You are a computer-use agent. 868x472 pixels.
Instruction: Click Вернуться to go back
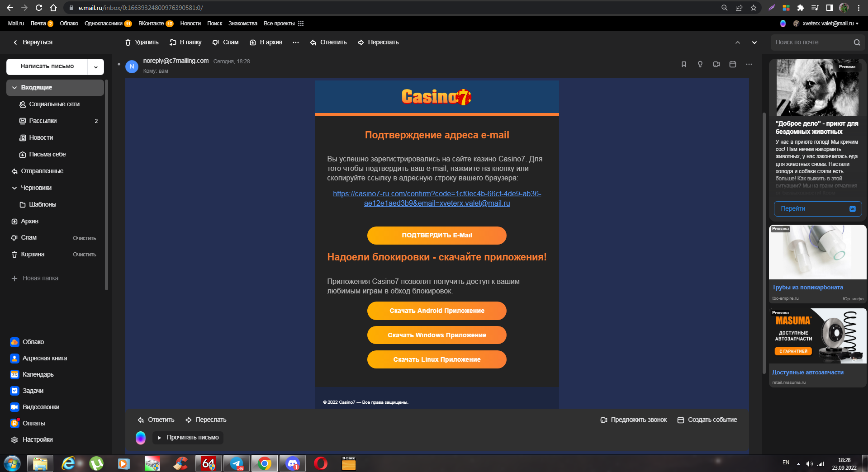coord(33,42)
